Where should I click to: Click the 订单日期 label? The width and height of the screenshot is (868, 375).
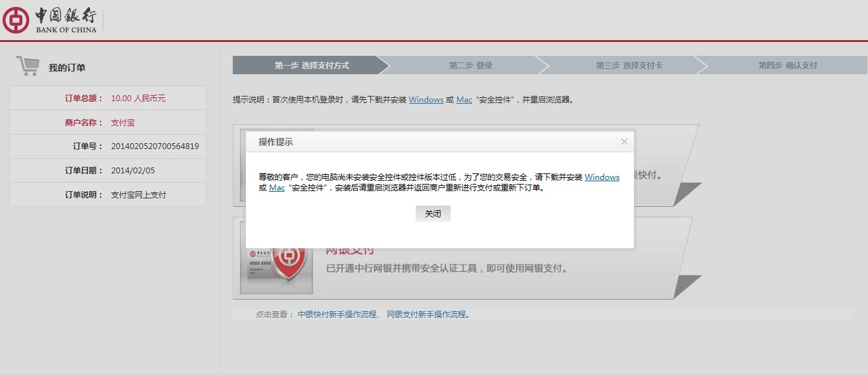click(x=84, y=171)
